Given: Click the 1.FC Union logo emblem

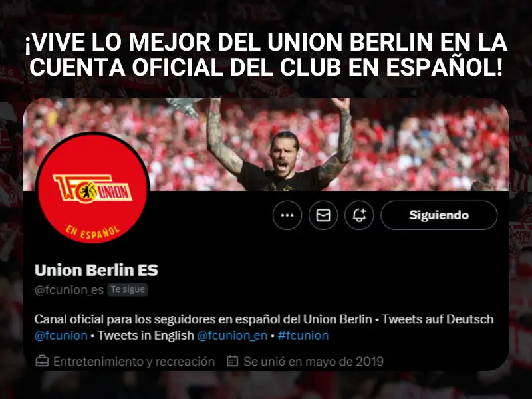Looking at the screenshot, I should (92, 189).
